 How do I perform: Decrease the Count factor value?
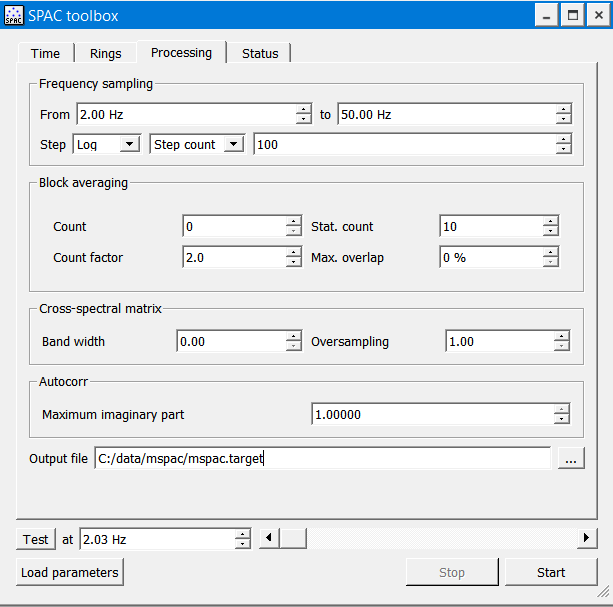[293, 263]
